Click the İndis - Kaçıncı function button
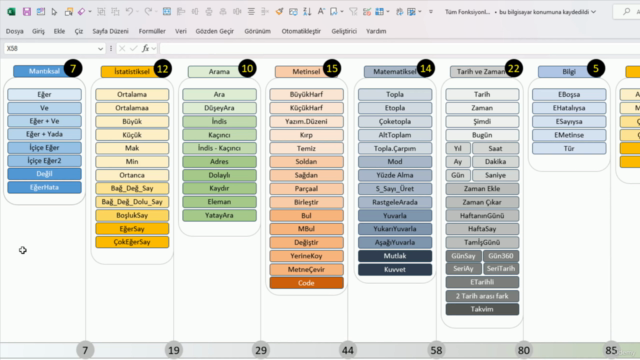Viewport: 640px width, 360px height. [x=220, y=148]
